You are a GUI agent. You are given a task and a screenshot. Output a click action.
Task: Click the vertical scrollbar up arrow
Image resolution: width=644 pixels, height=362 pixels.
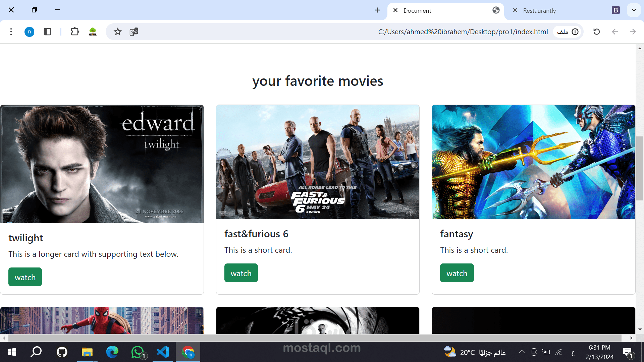[x=640, y=48]
